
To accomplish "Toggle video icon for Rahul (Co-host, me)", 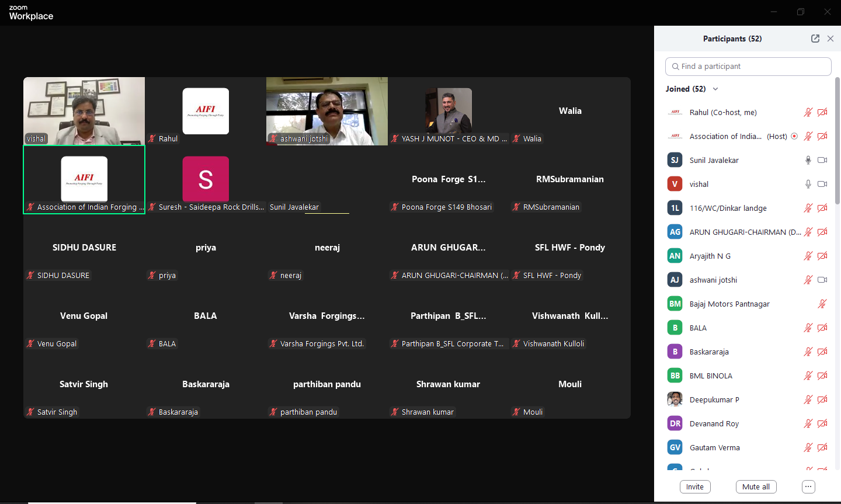I will click(822, 112).
